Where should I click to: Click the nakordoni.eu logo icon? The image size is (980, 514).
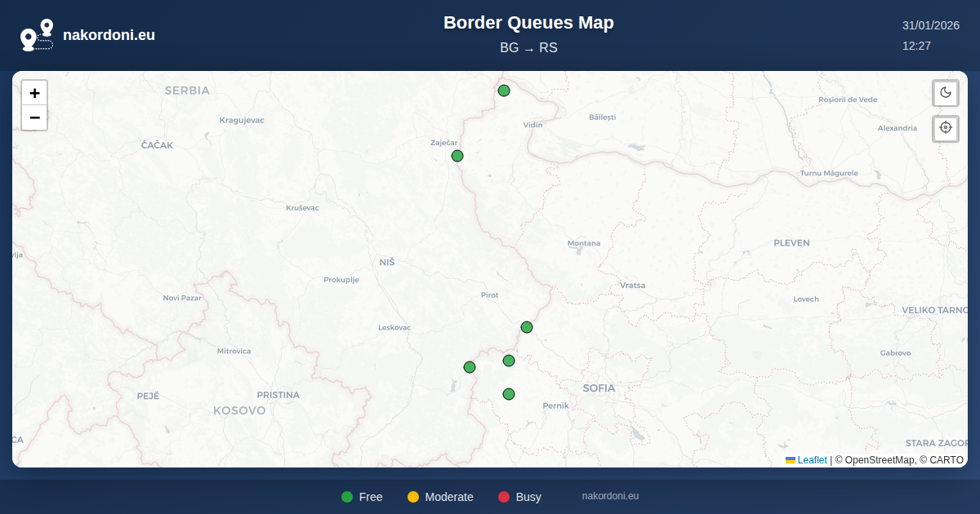pos(37,35)
